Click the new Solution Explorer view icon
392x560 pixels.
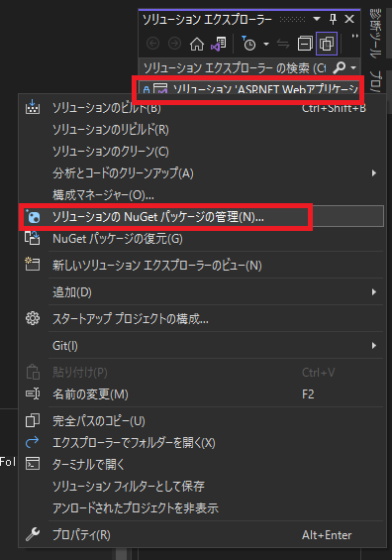pyautogui.click(x=32, y=265)
